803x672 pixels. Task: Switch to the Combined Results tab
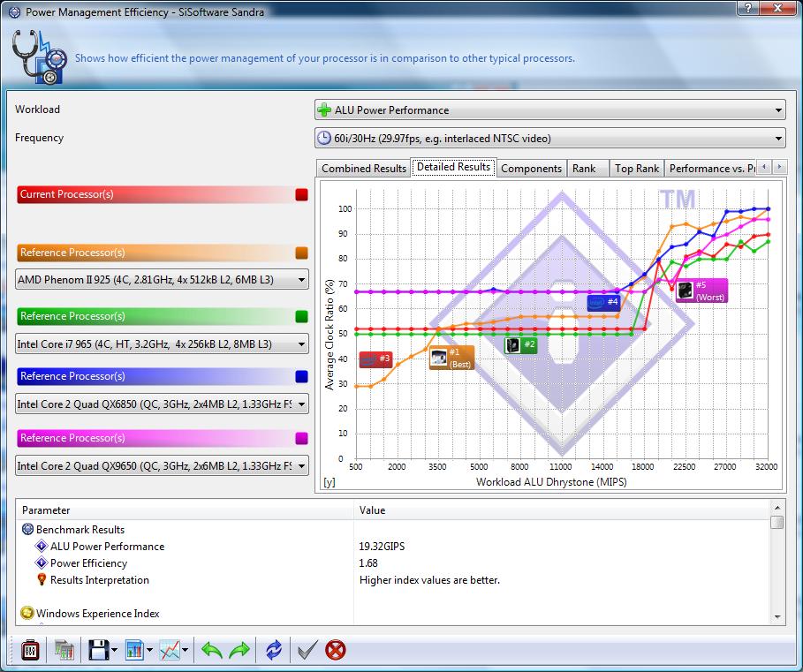pos(363,169)
